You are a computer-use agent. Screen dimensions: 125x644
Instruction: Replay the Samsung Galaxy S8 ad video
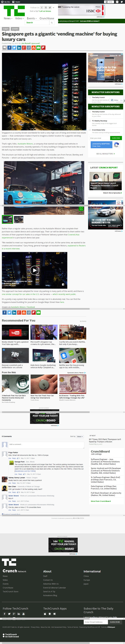pyautogui.click(x=118, y=80)
